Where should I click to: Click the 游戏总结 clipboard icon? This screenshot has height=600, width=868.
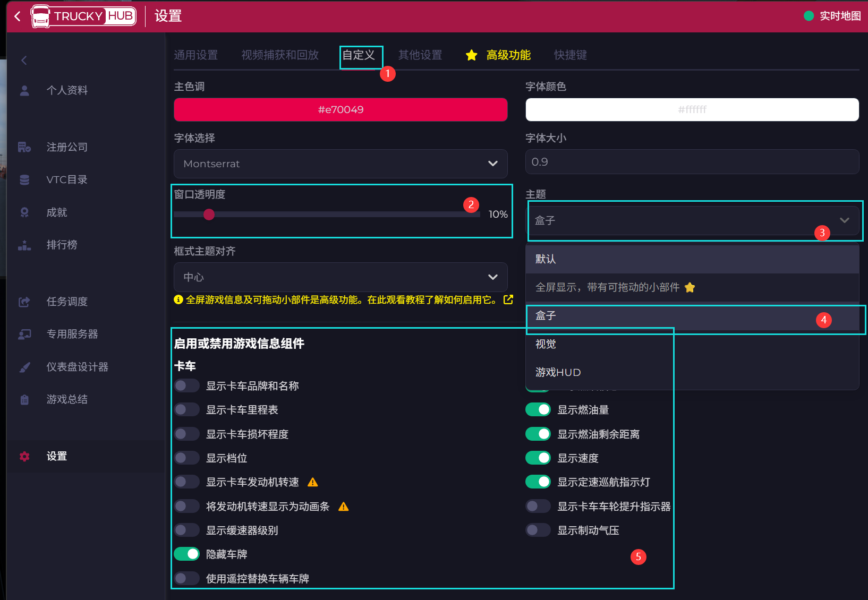[24, 400]
